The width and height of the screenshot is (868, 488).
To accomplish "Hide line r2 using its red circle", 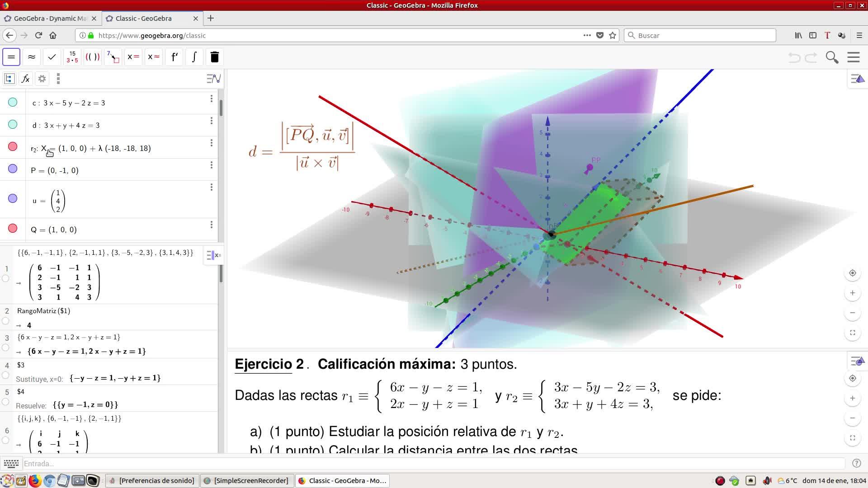I will pyautogui.click(x=13, y=147).
